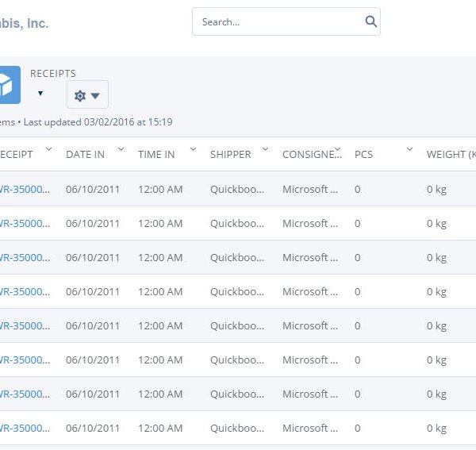
Task: Open the third row's WR-35000 receipt link
Action: [25, 257]
